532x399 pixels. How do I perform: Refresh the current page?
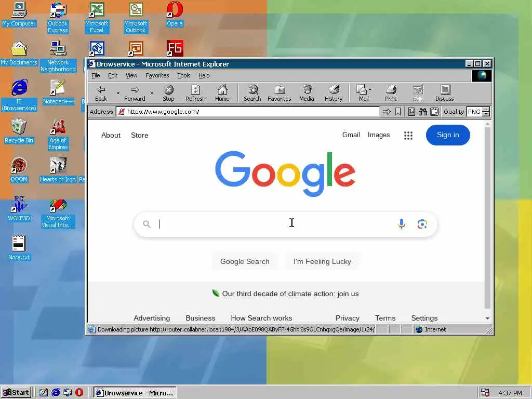[195, 94]
